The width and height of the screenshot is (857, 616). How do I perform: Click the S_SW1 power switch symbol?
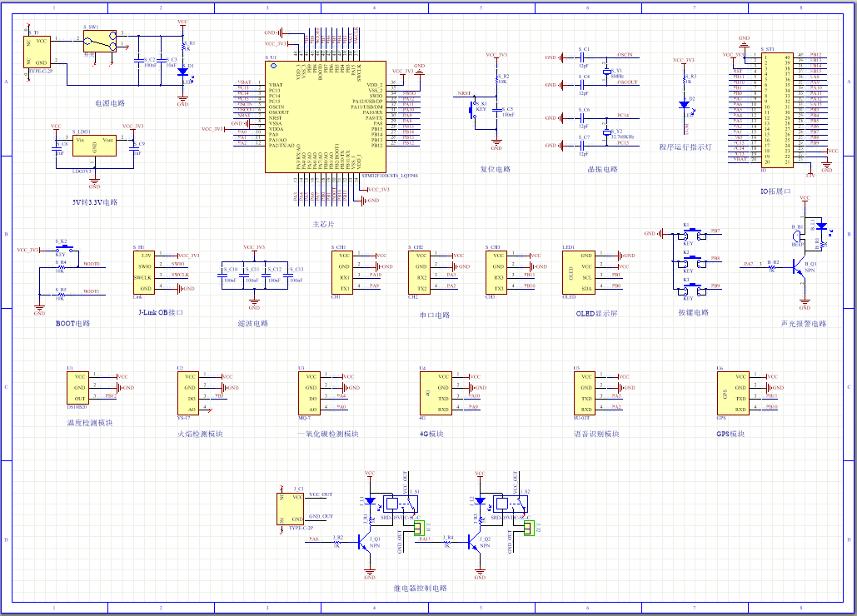[x=99, y=41]
